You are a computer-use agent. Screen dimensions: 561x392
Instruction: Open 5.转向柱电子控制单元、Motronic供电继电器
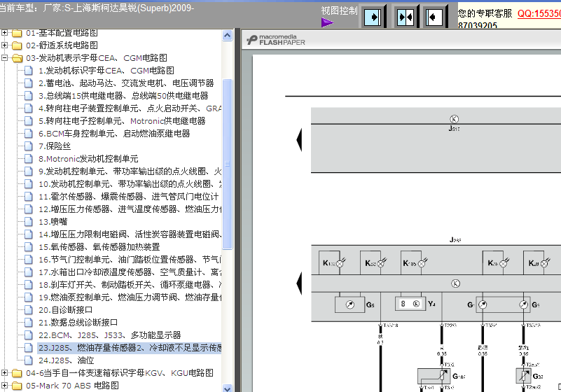pyautogui.click(x=122, y=121)
